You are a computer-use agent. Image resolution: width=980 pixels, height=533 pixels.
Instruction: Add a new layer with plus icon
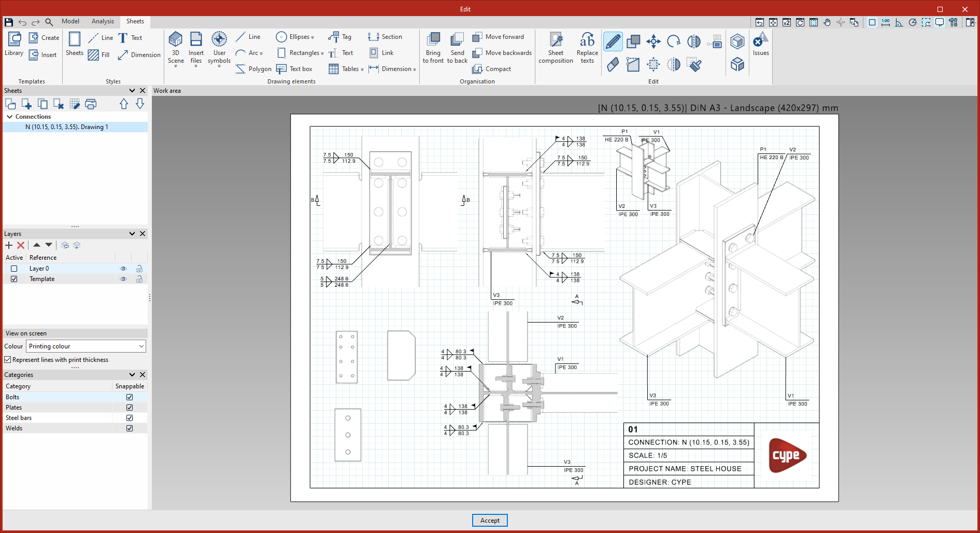coord(9,245)
